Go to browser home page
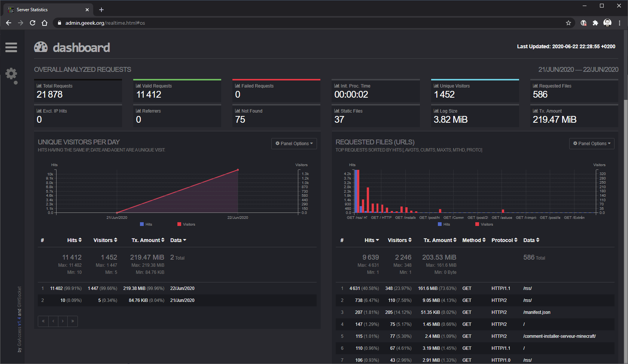Viewport: 628px width, 364px height. point(45,23)
